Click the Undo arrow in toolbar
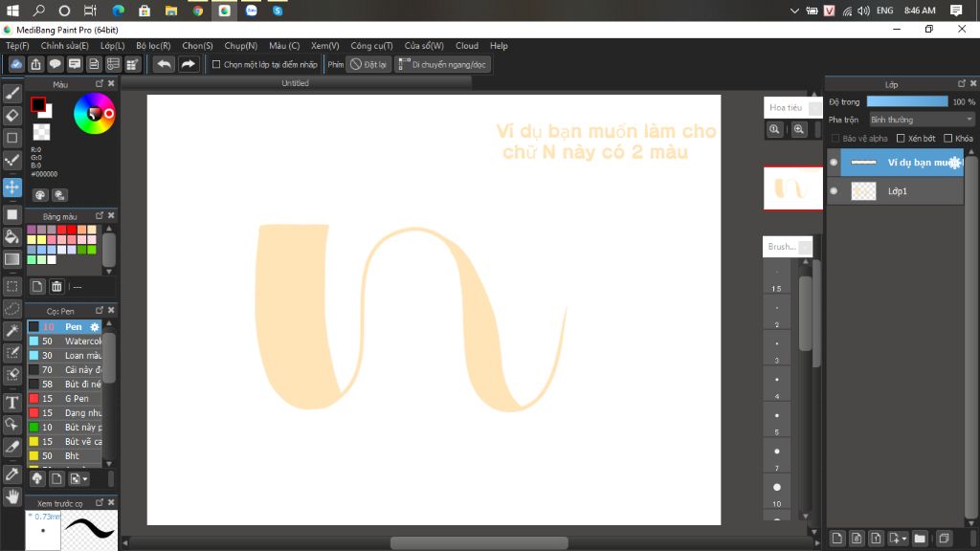The width and height of the screenshot is (980, 551). click(164, 64)
